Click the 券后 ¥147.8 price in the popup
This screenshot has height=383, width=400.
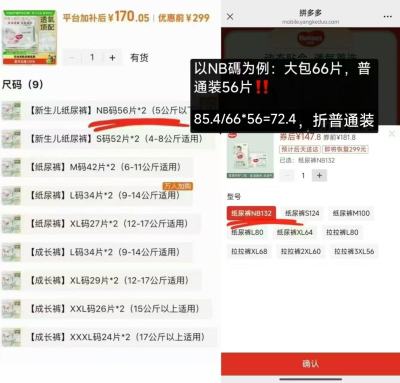coord(300,137)
